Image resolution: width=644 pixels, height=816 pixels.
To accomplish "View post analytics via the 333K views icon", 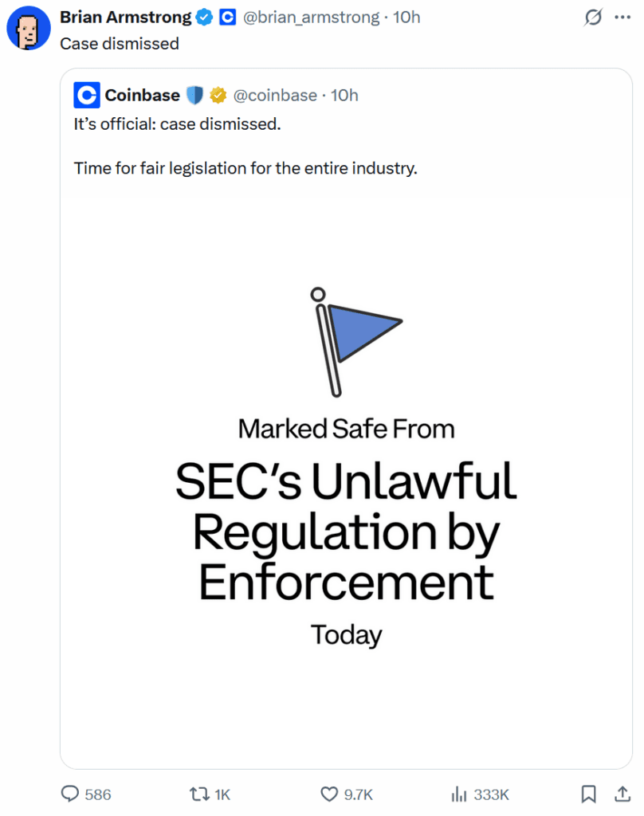I will pos(461,794).
